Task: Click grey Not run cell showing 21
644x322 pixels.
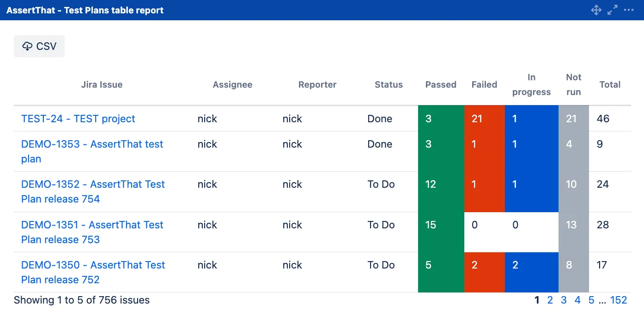Action: (574, 119)
